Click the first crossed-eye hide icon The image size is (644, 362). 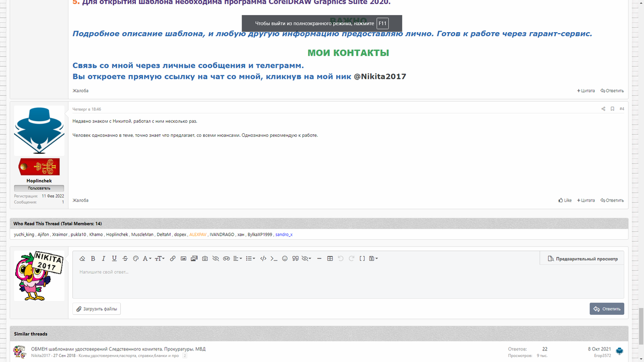pyautogui.click(x=215, y=258)
